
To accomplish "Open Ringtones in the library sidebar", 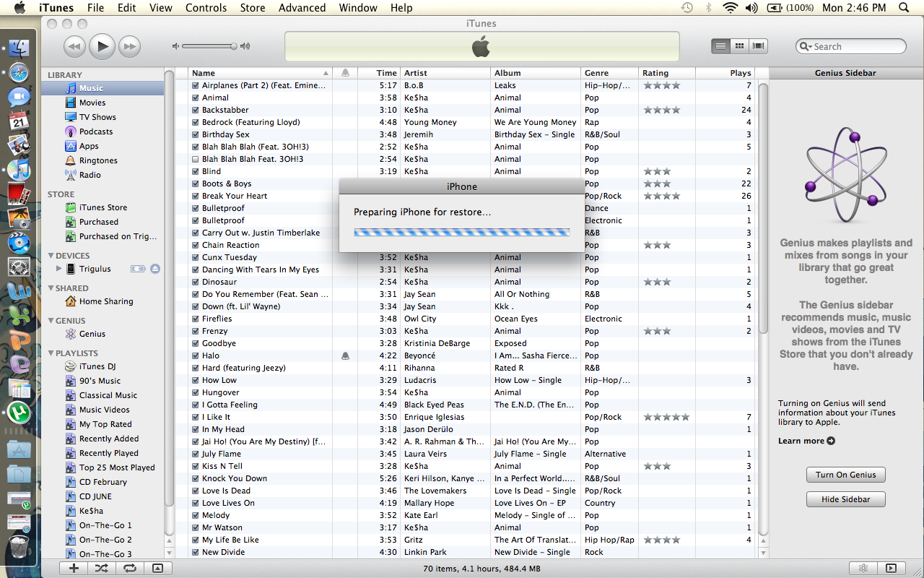I will pos(98,160).
